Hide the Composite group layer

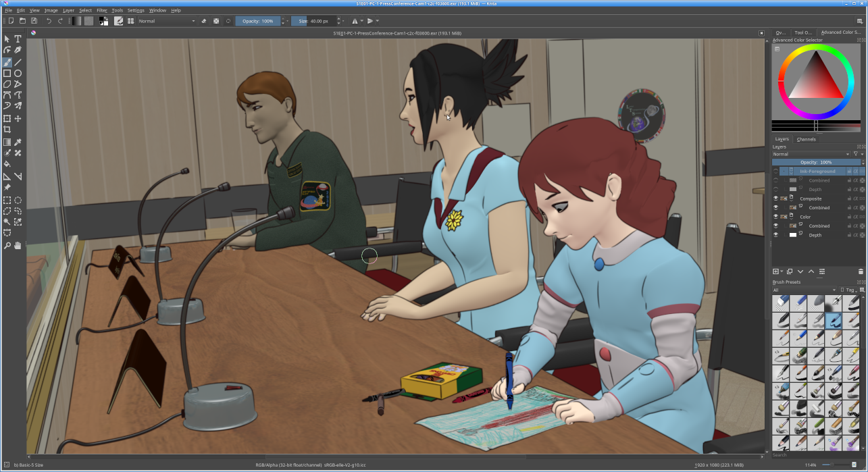(775, 199)
